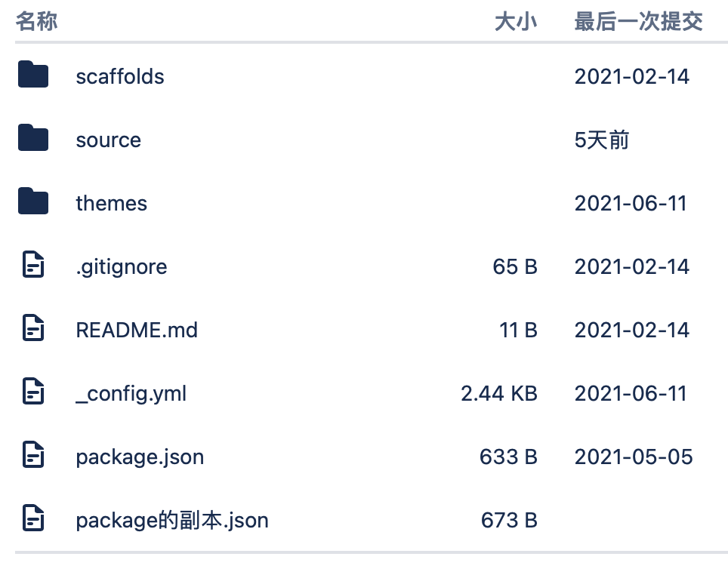This screenshot has width=728, height=572.
Task: Click the .gitignore file icon
Action: [x=33, y=264]
